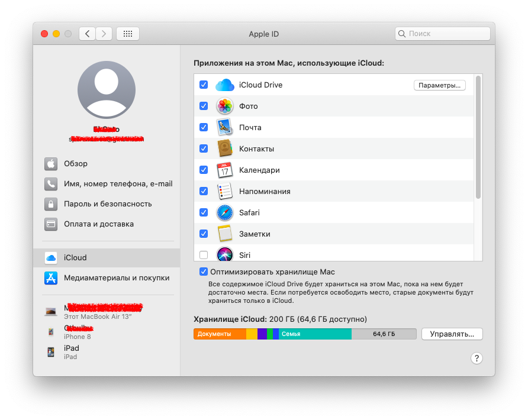Click the yellow storage bar segment

(252, 334)
